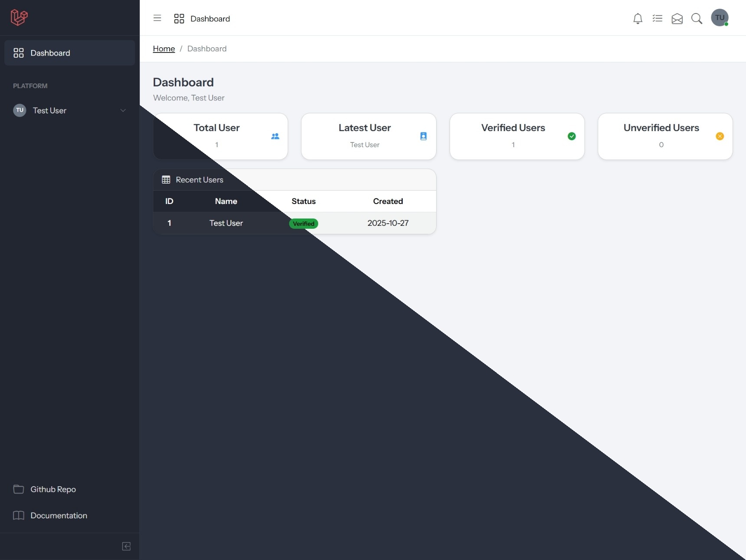Click the search magnifier icon
The image size is (746, 560).
697,19
